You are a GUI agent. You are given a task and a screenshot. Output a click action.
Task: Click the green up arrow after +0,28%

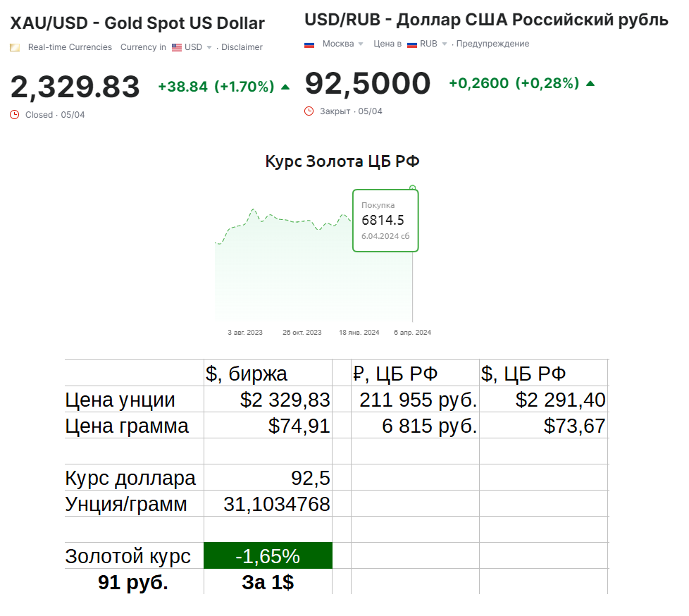point(590,84)
